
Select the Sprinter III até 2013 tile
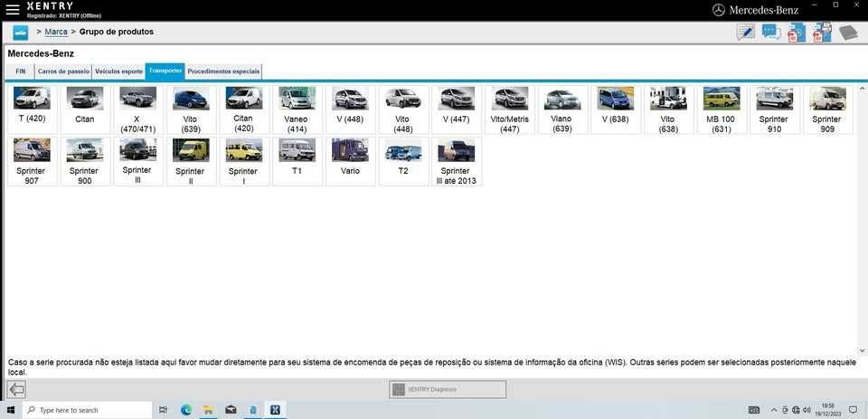(x=457, y=161)
